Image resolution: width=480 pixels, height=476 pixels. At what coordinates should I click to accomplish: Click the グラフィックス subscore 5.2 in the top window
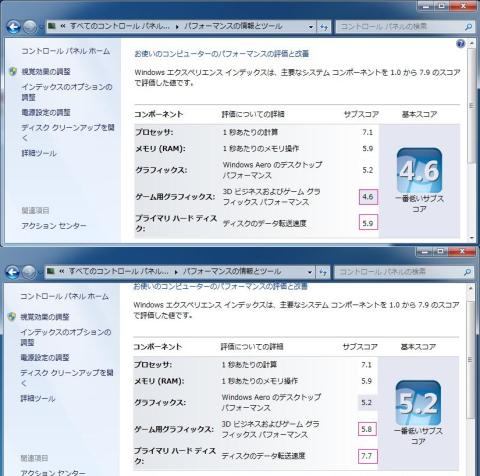368,170
